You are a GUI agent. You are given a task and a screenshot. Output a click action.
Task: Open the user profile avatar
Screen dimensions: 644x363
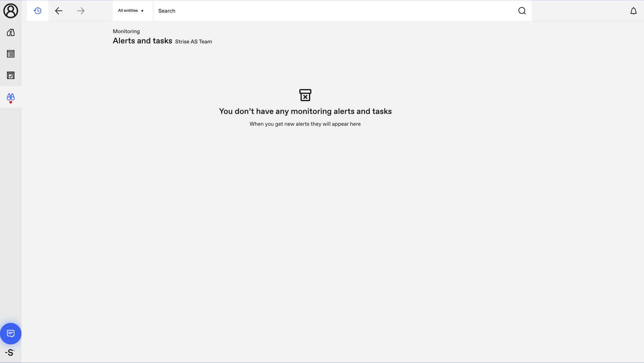(11, 11)
